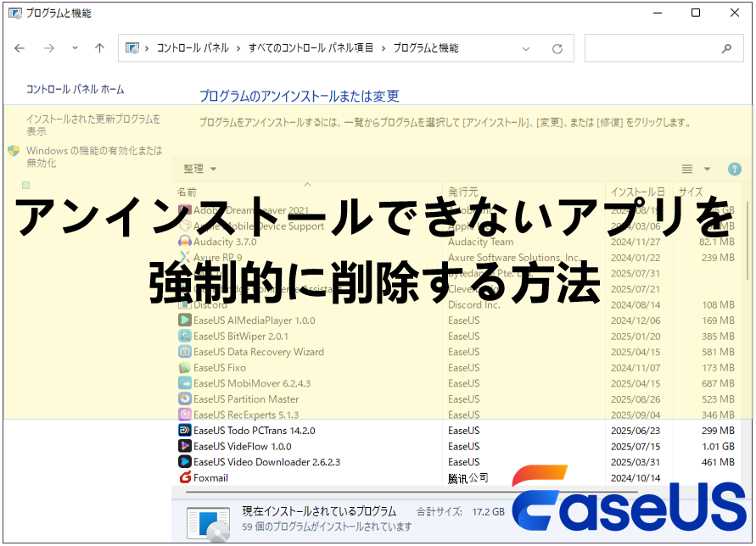Image resolution: width=756 pixels, height=546 pixels.
Task: Click total size value 17.2 GB
Action: (x=488, y=512)
